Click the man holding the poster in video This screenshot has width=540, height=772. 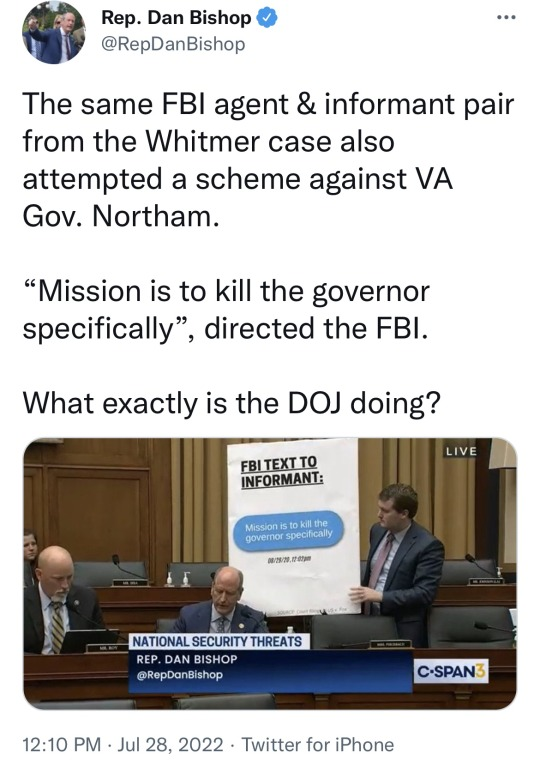pos(402,561)
